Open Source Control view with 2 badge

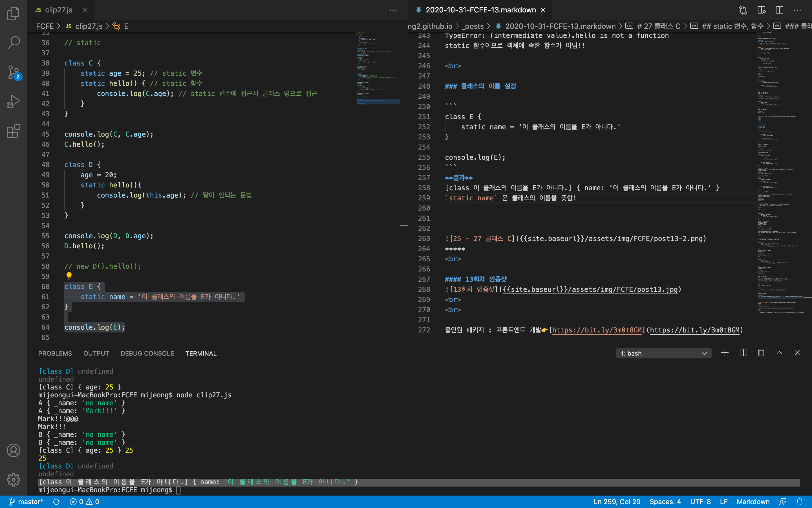(14, 72)
